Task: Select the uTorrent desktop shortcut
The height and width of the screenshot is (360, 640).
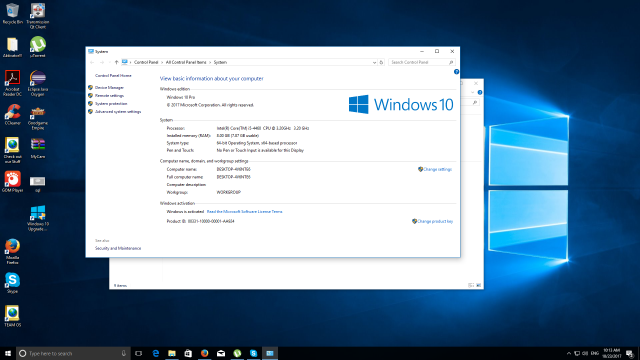Action: 38,47
